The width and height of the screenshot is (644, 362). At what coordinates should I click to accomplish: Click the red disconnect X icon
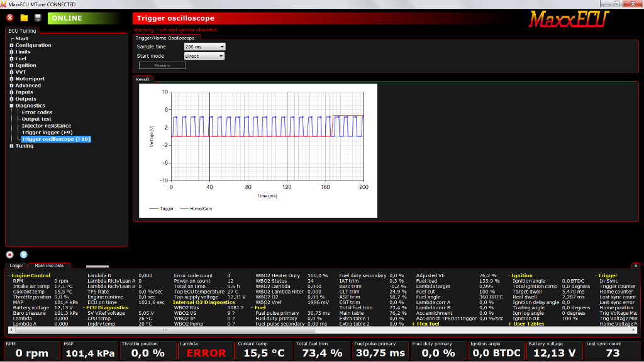10,18
